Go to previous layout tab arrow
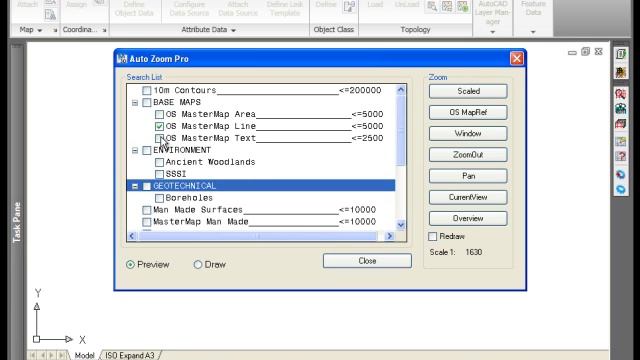The height and width of the screenshot is (360, 640). (42, 355)
